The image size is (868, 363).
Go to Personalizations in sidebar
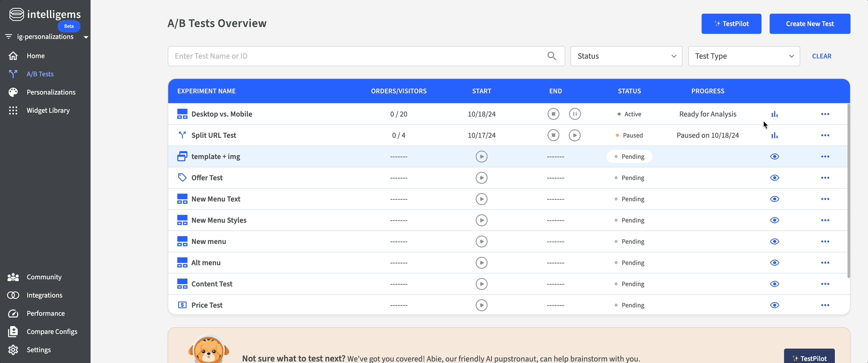[51, 92]
